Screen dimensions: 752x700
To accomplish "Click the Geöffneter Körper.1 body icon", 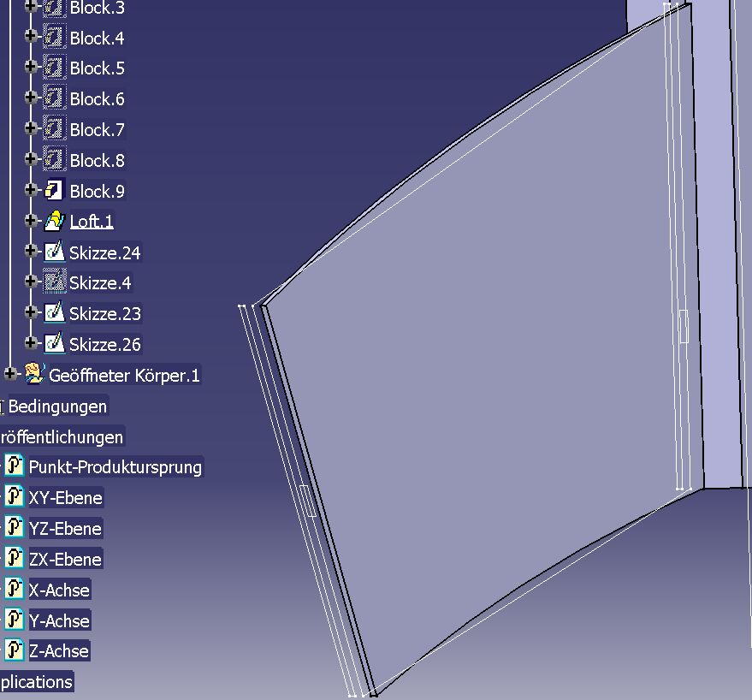I will pyautogui.click(x=34, y=373).
